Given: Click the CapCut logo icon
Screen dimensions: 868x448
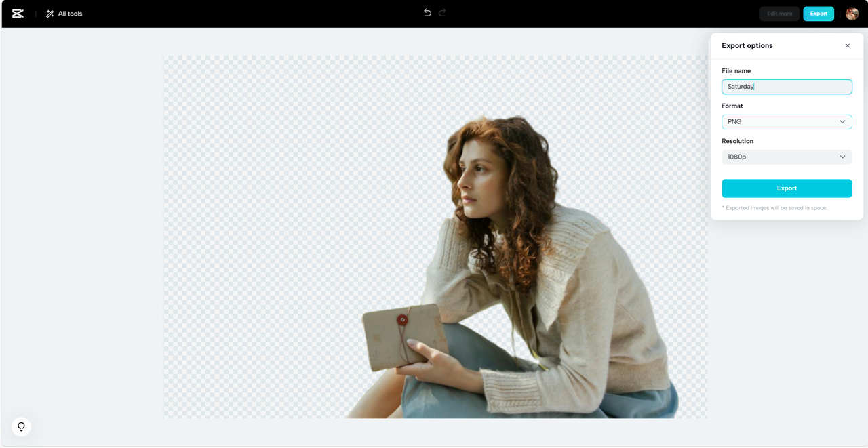Looking at the screenshot, I should coord(18,14).
